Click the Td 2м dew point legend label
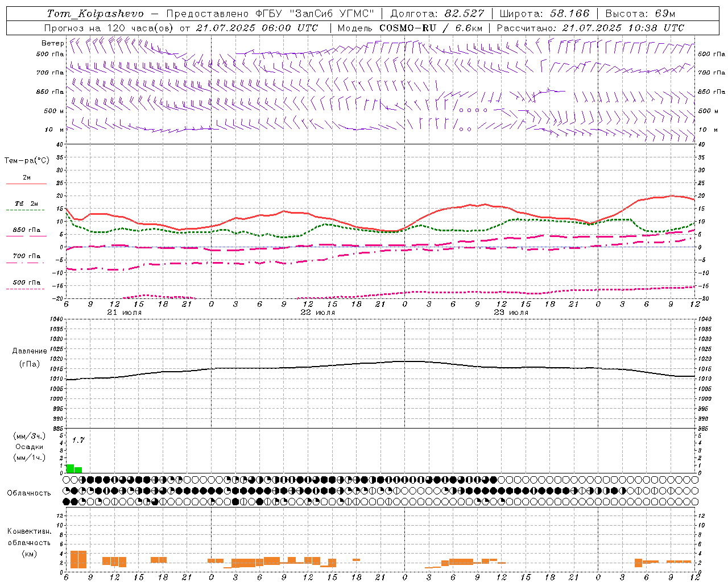 pyautogui.click(x=26, y=203)
